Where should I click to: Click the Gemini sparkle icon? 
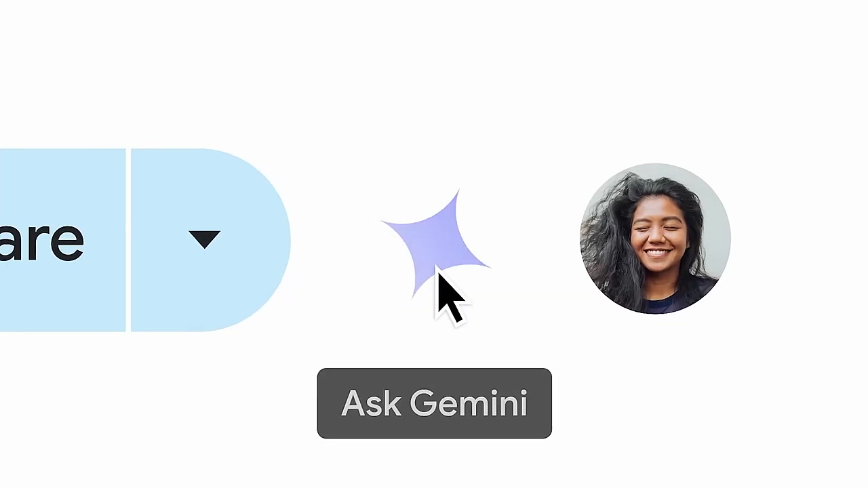coord(434,242)
